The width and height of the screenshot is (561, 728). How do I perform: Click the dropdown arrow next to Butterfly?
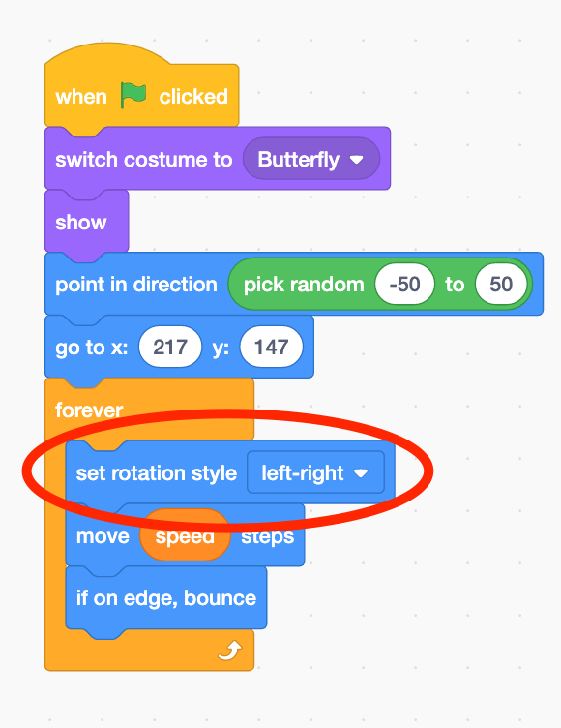pyautogui.click(x=356, y=160)
